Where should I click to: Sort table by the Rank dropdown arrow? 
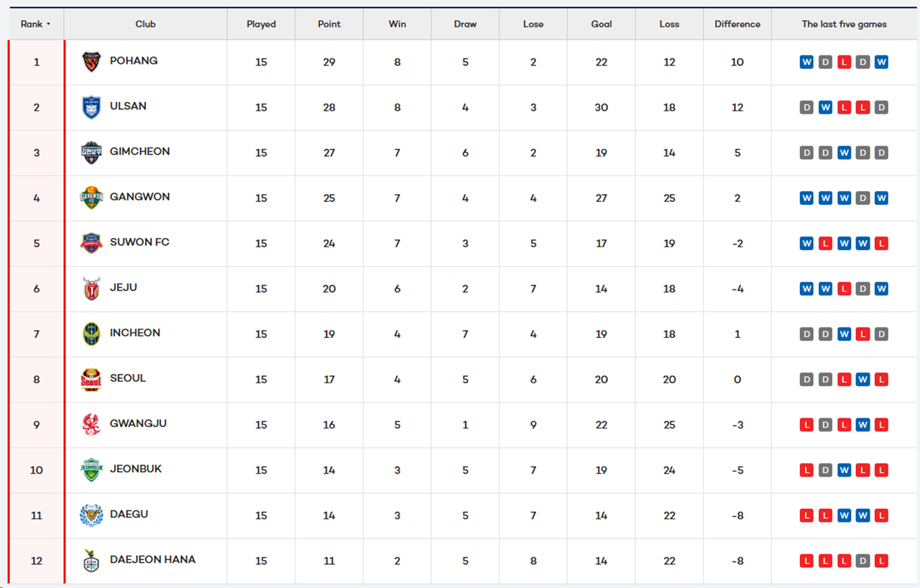(48, 24)
